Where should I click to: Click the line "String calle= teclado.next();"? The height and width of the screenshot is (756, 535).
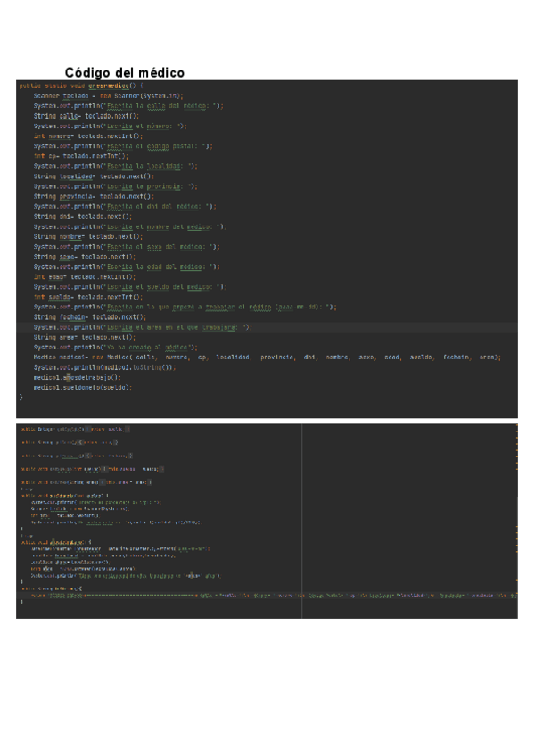86,116
